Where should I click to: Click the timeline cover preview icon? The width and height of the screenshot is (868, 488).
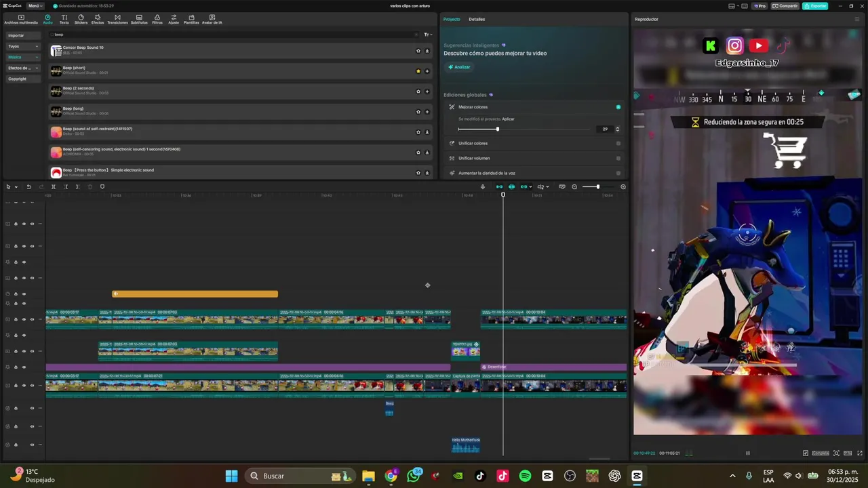(x=562, y=187)
